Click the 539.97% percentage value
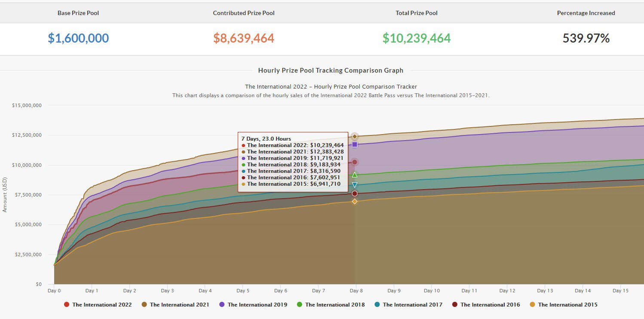 click(586, 38)
